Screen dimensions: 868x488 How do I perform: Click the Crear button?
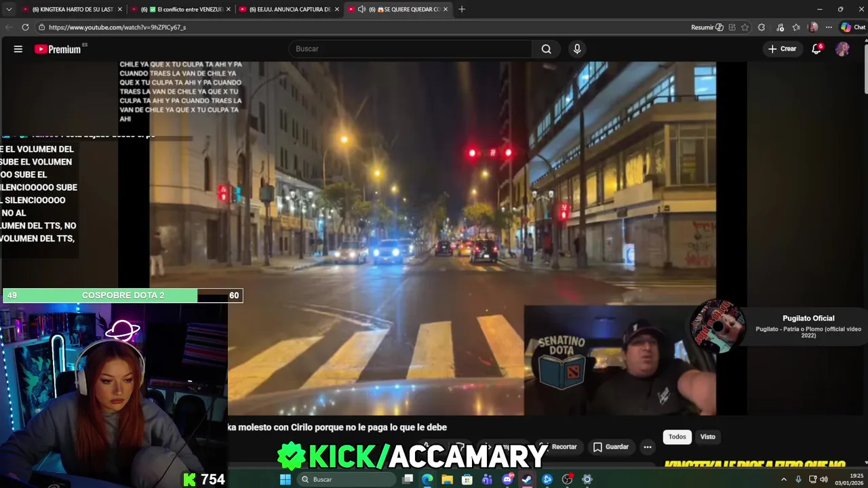[x=782, y=49]
